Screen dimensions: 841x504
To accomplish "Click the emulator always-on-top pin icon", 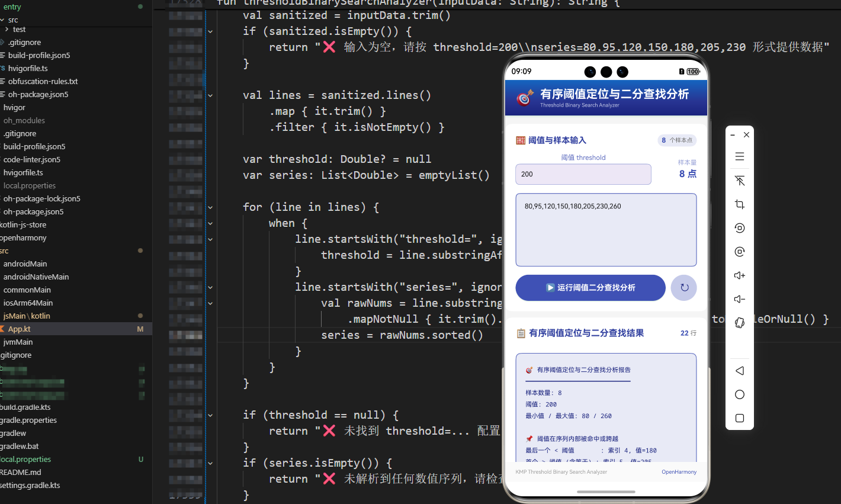I will [740, 181].
